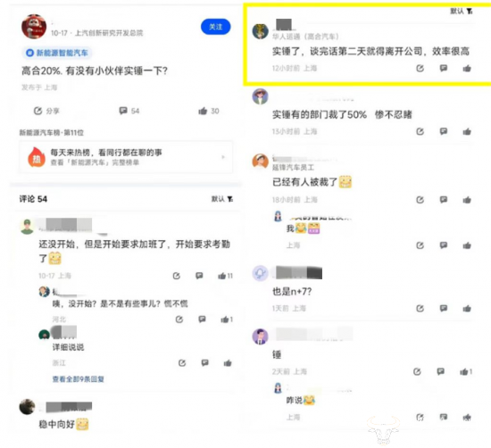Like the post with 30 likes
This screenshot has width=491, height=448.
[x=209, y=111]
